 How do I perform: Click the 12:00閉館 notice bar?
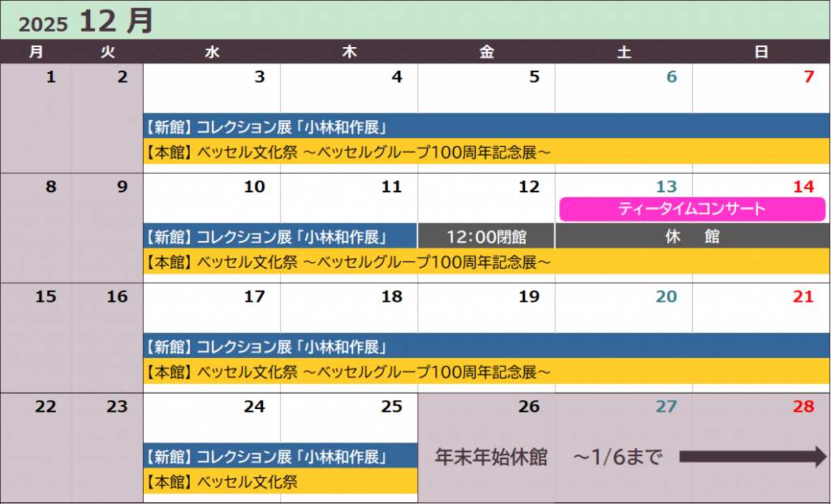(486, 237)
